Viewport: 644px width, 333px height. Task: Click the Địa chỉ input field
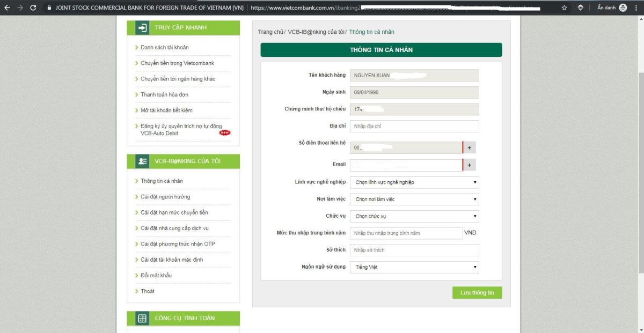pos(413,126)
